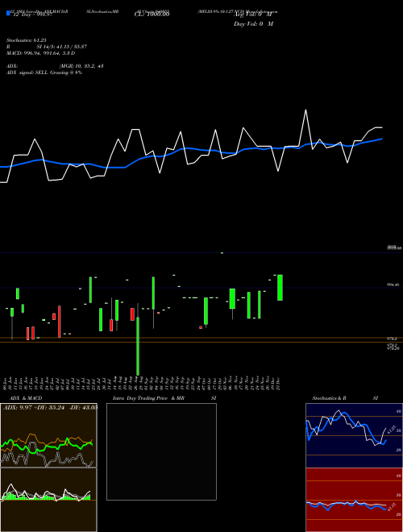Image resolution: width=403 pixels, height=532 pixels.
Task: Open the ADX chart with orange and green lines
Action: [x=48, y=435]
